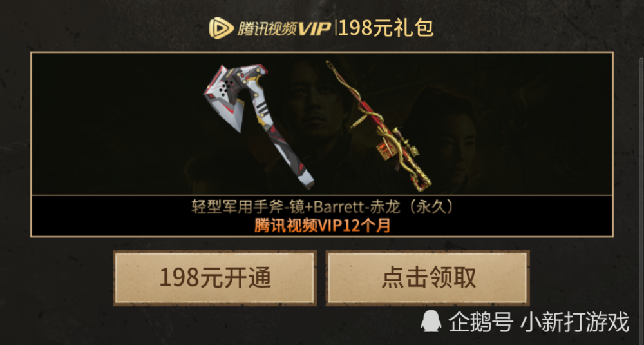Click the 腾讯视频 brand text in header

[x=267, y=28]
